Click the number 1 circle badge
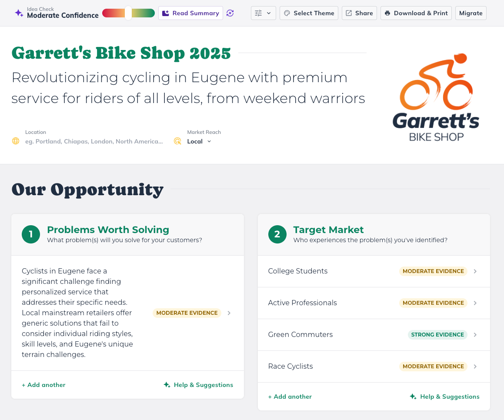The width and height of the screenshot is (504, 420). pyautogui.click(x=31, y=234)
